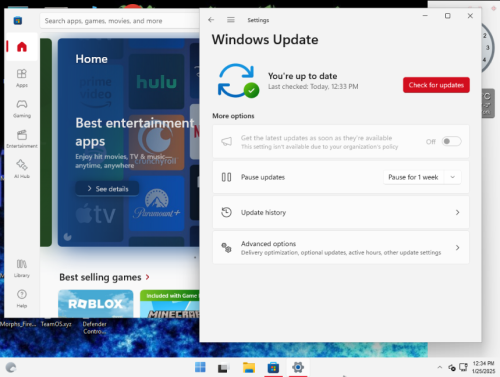Select Defender Control desktop shortcut

[94, 327]
